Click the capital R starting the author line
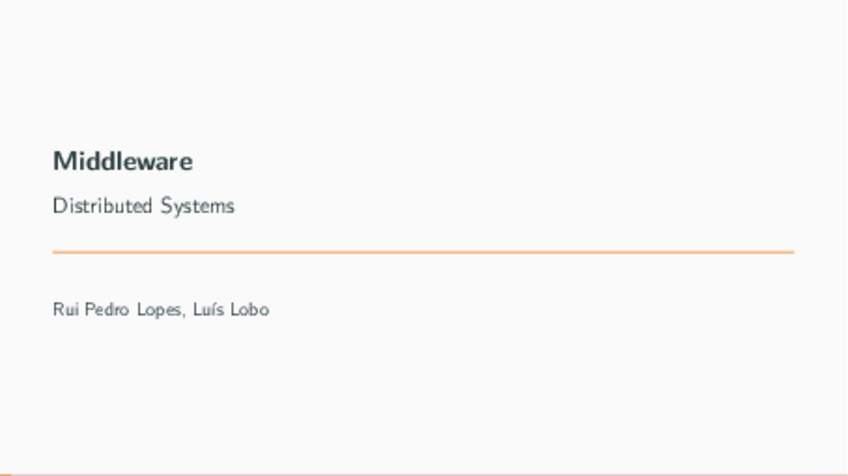The image size is (848, 476). pyautogui.click(x=58, y=310)
